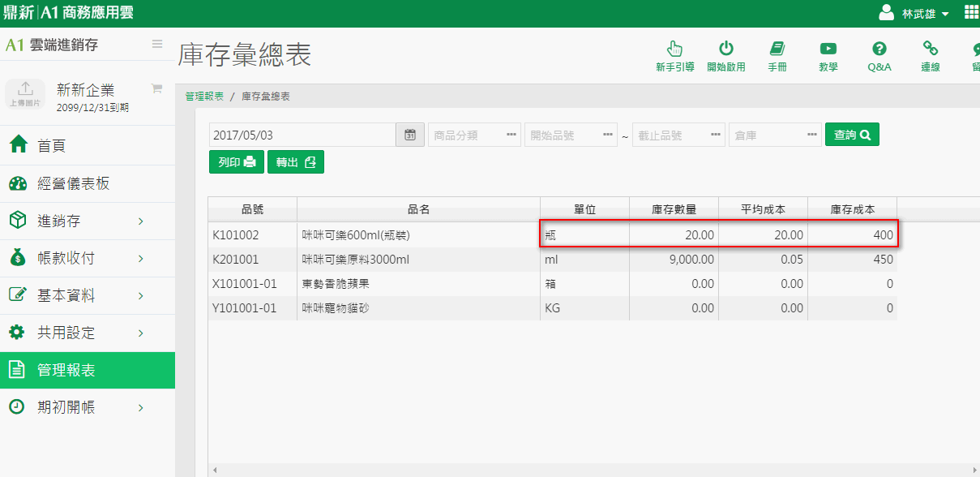Click the shopping cart icon beside 新新企業
This screenshot has width=980, height=477.
pyautogui.click(x=156, y=88)
